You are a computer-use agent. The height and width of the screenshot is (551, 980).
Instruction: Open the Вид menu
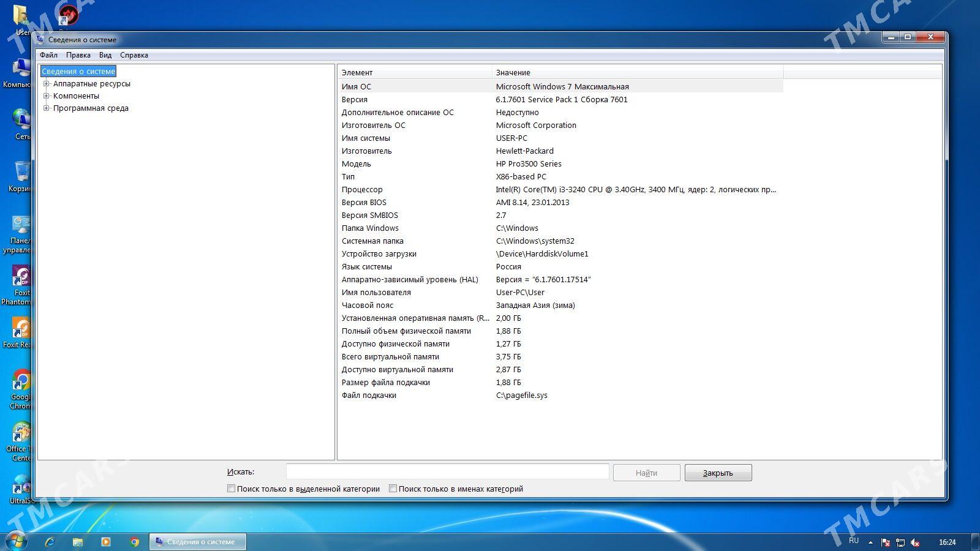click(x=105, y=55)
